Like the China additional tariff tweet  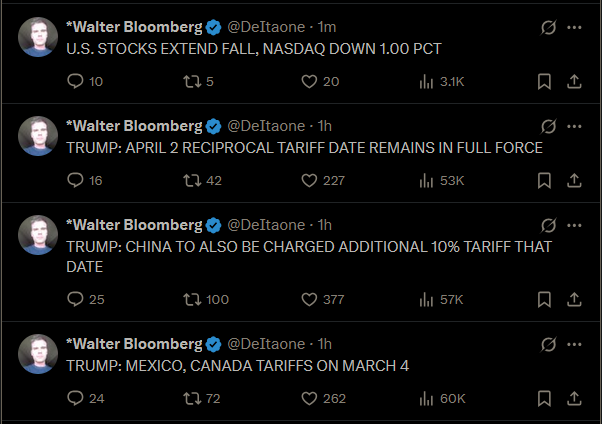pos(310,299)
